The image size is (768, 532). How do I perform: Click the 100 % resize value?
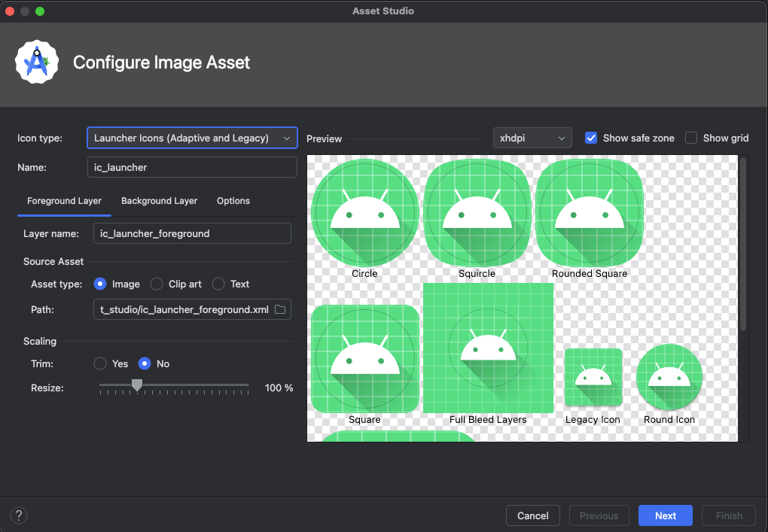coord(279,388)
